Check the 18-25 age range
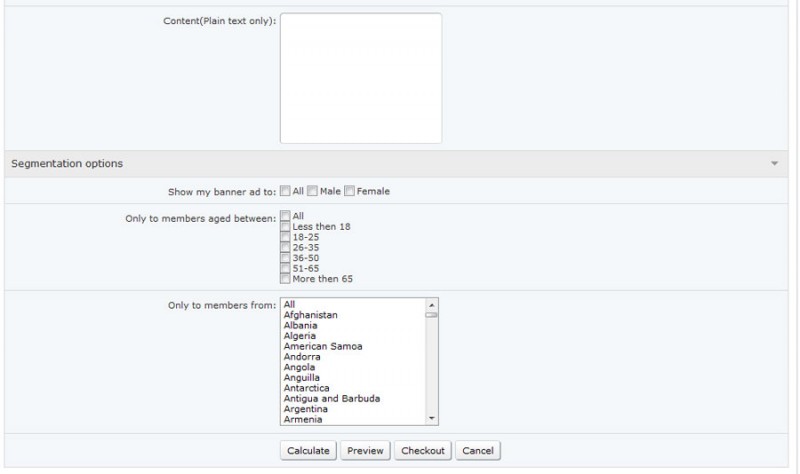The image size is (800, 474). 285,237
